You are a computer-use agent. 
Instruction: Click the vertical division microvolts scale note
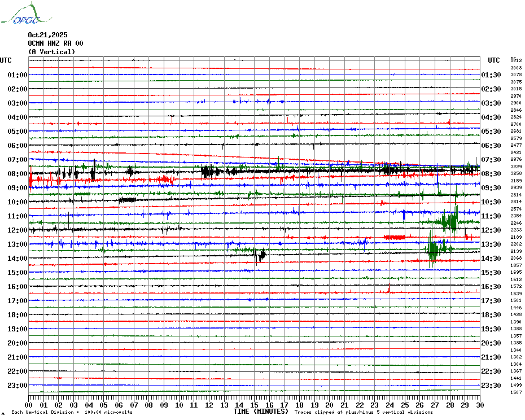point(72,412)
